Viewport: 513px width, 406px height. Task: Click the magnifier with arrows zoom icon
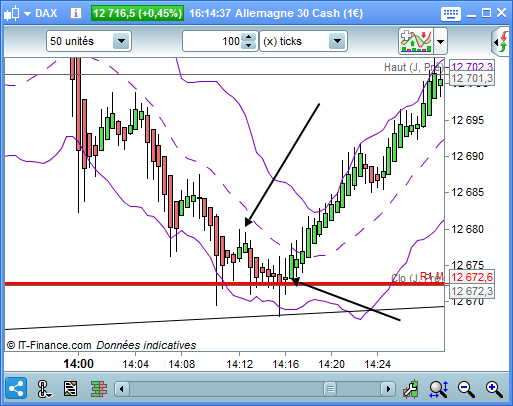coord(438,389)
